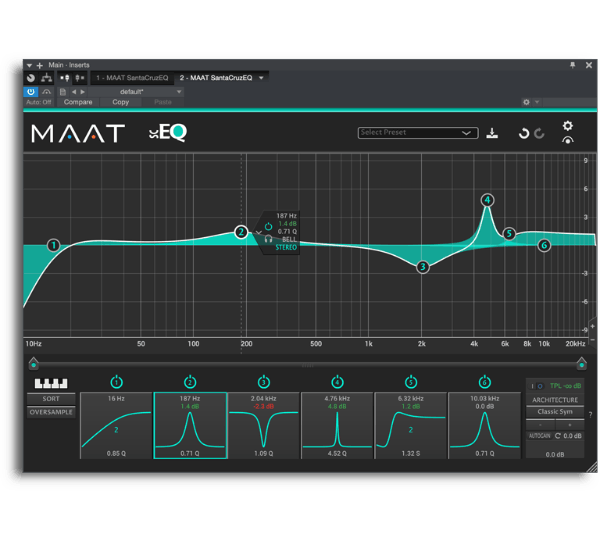600x543 pixels.
Task: Go to the previous preset
Action: tap(74, 92)
